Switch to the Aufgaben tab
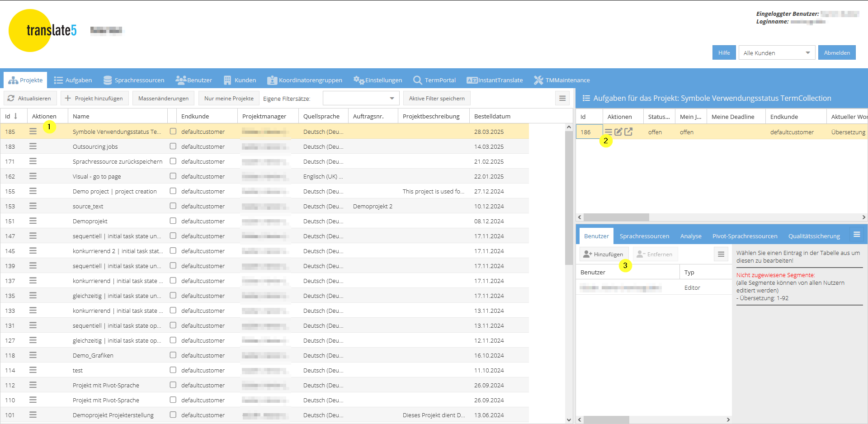Viewport: 868px width, 424px height. pyautogui.click(x=73, y=80)
